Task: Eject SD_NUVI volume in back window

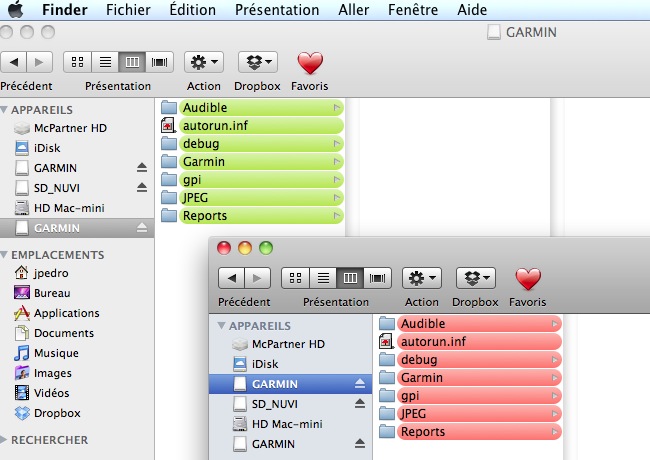Action: [x=142, y=187]
